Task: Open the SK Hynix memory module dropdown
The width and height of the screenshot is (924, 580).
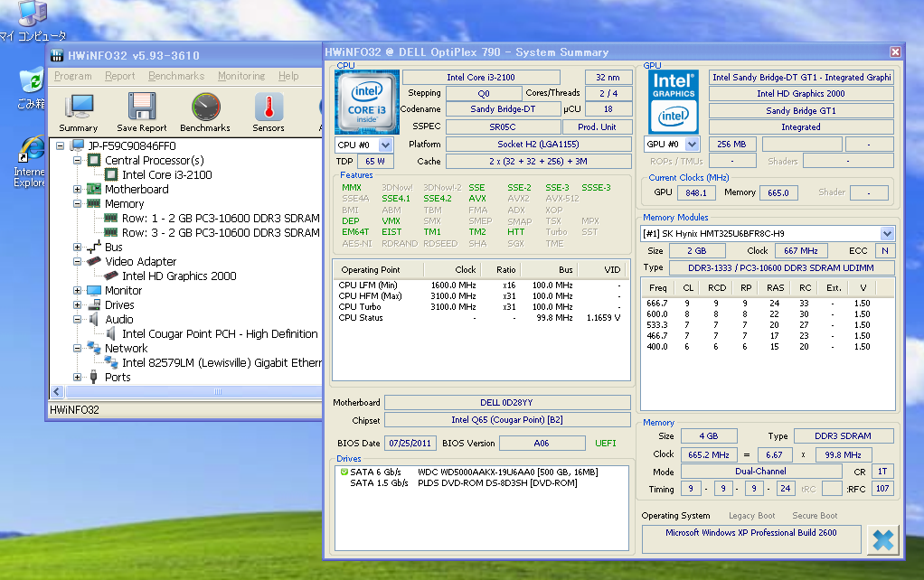Action: pyautogui.click(x=887, y=233)
